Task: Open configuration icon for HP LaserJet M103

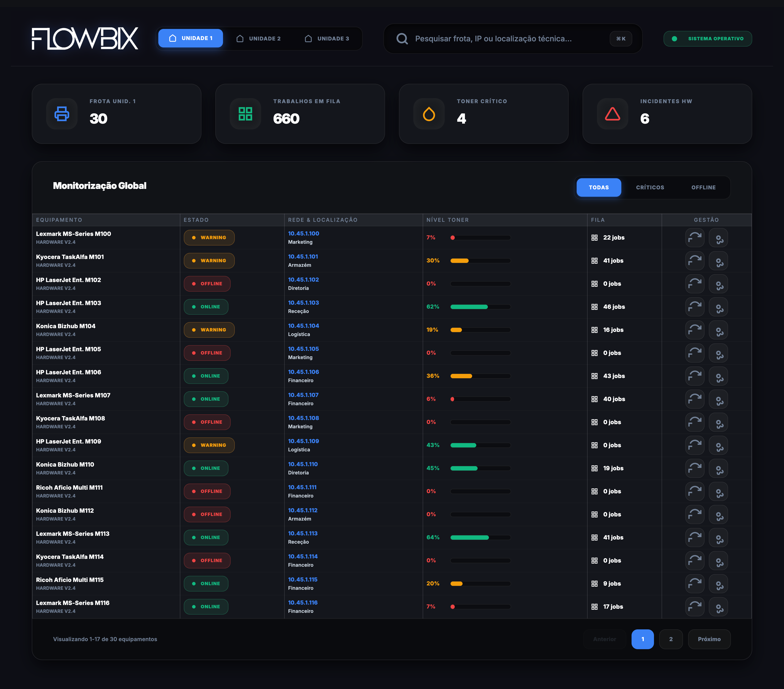Action: (x=718, y=307)
